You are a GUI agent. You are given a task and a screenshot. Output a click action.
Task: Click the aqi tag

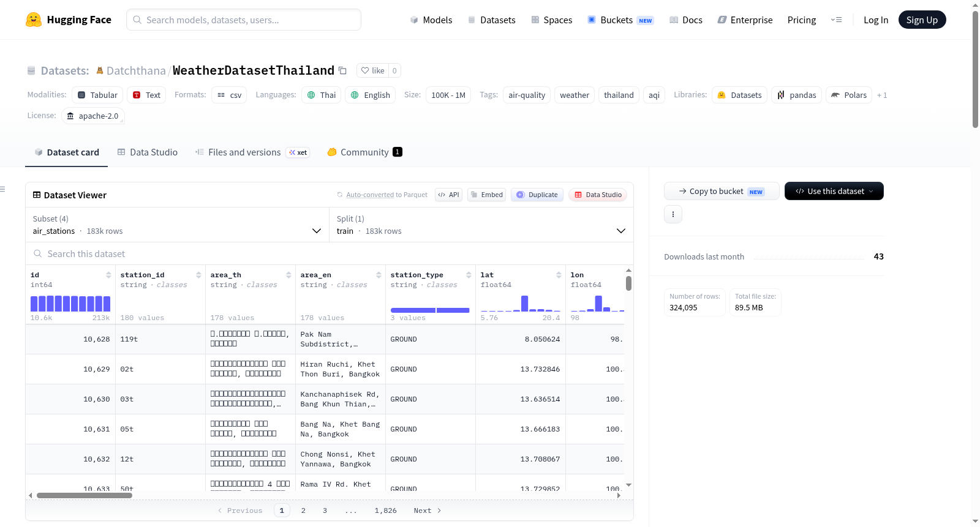click(x=654, y=95)
